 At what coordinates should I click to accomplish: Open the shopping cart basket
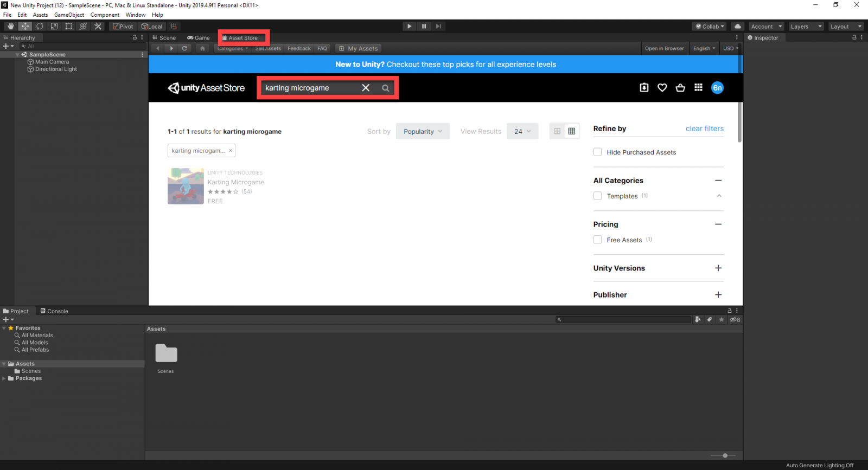(x=680, y=88)
